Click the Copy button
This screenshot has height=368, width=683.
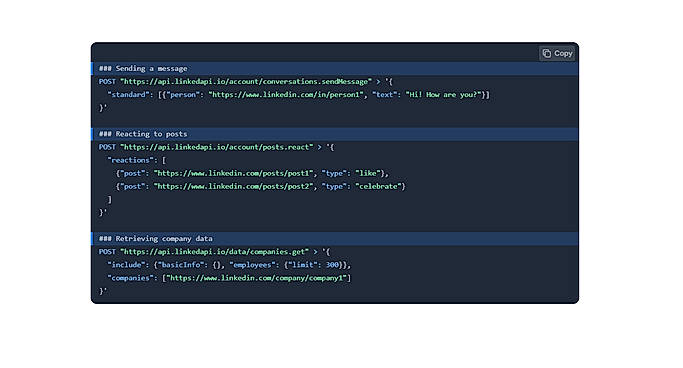[557, 54]
